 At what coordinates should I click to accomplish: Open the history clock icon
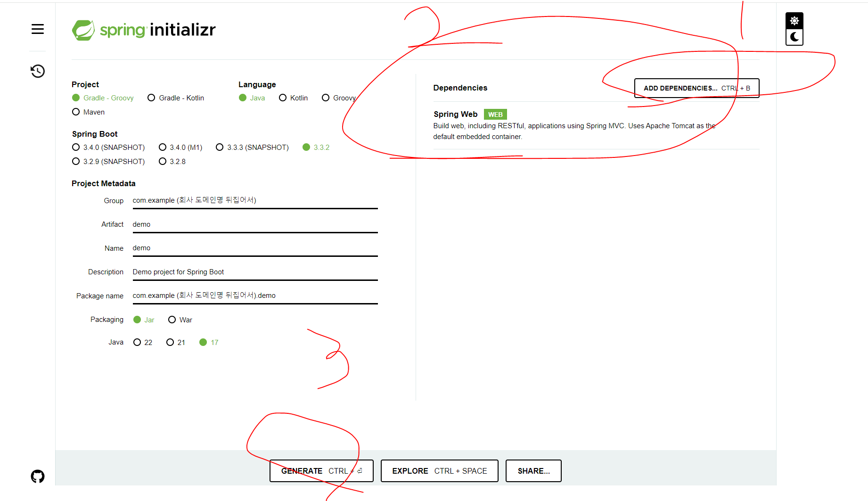38,71
